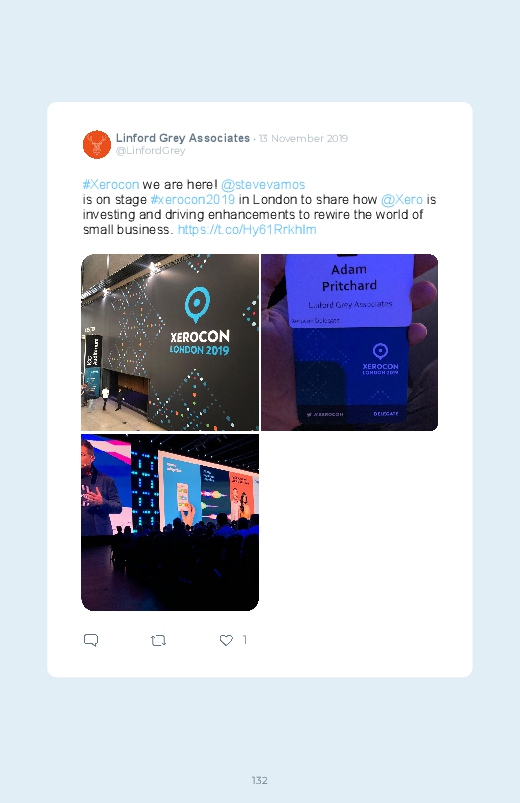Open the @stevevamos mention
This screenshot has height=803, width=520.
point(263,184)
